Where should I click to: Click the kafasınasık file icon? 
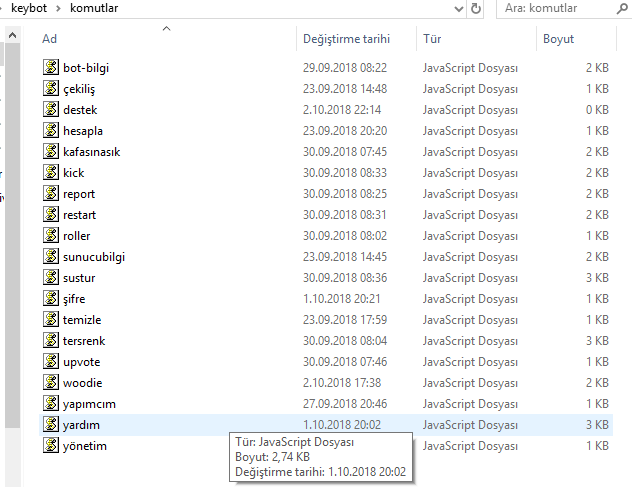point(51,151)
